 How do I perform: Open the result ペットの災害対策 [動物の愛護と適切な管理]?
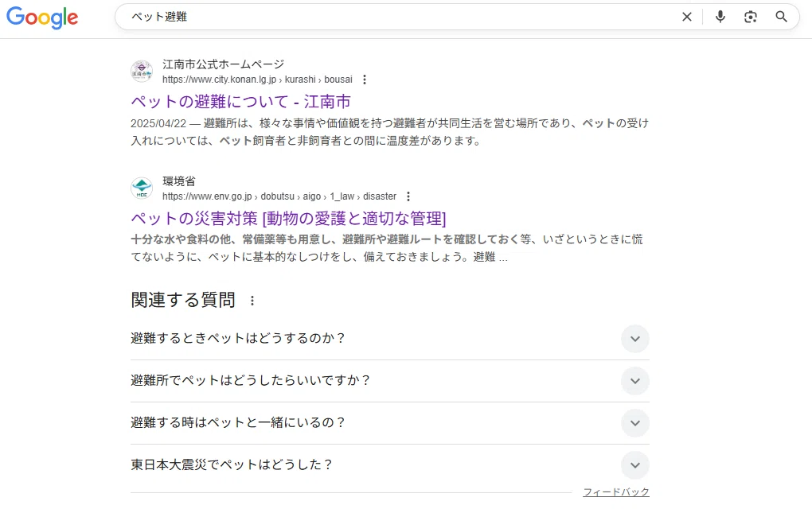(288, 218)
